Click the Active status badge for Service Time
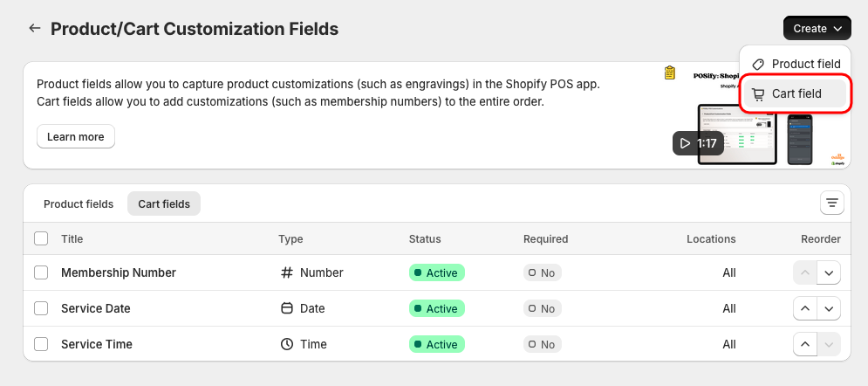Image resolution: width=868 pixels, height=386 pixels. point(436,344)
